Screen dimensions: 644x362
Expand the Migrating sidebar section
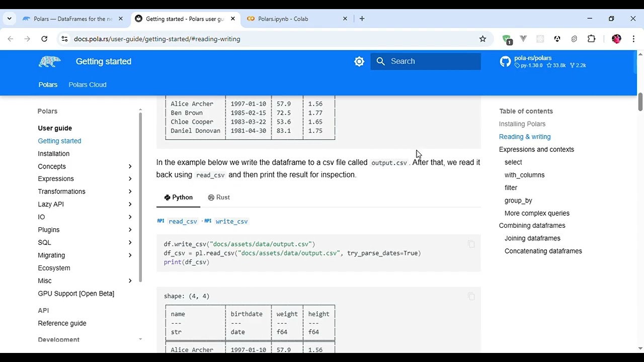click(130, 255)
